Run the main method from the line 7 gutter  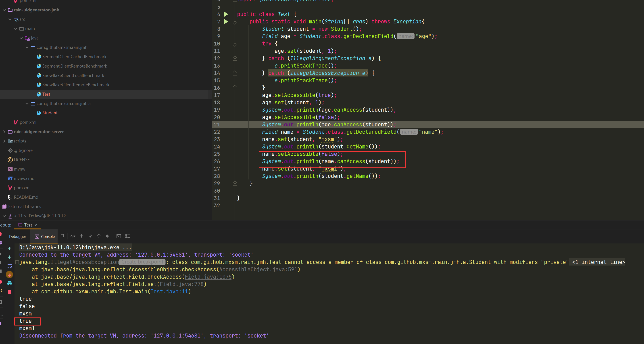tap(226, 22)
